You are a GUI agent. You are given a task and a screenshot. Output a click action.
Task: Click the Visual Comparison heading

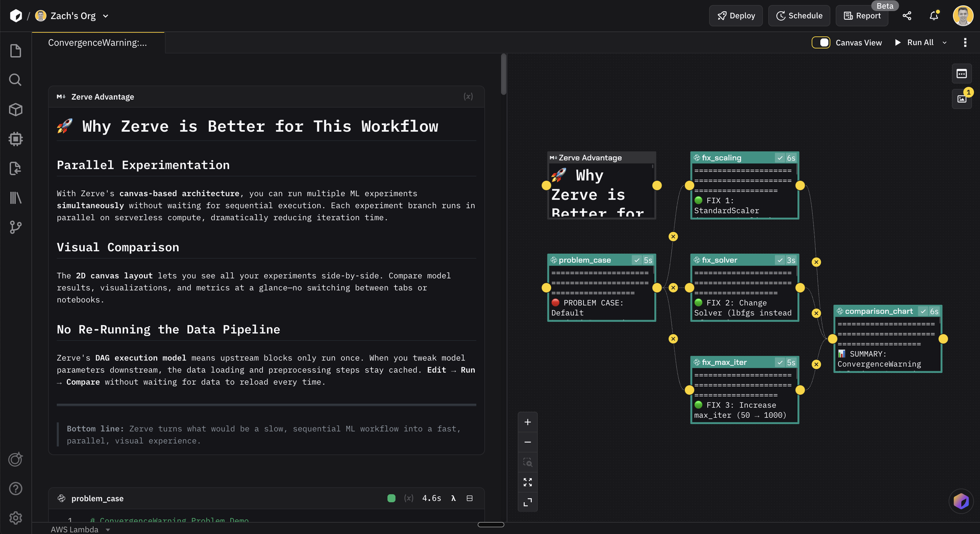click(x=118, y=248)
